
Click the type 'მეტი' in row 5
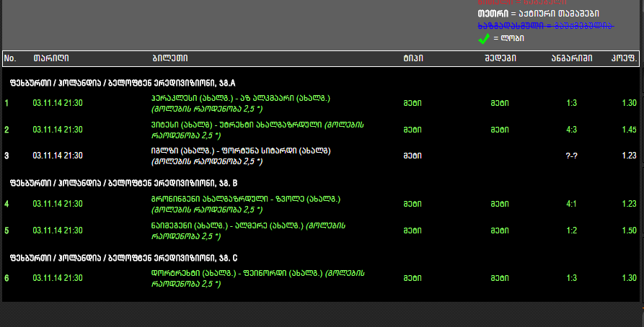(413, 230)
